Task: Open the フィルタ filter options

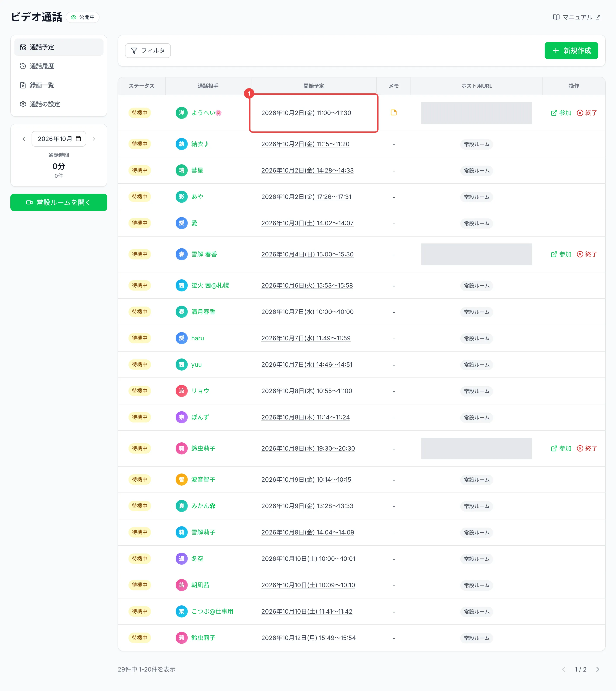Action: [148, 50]
